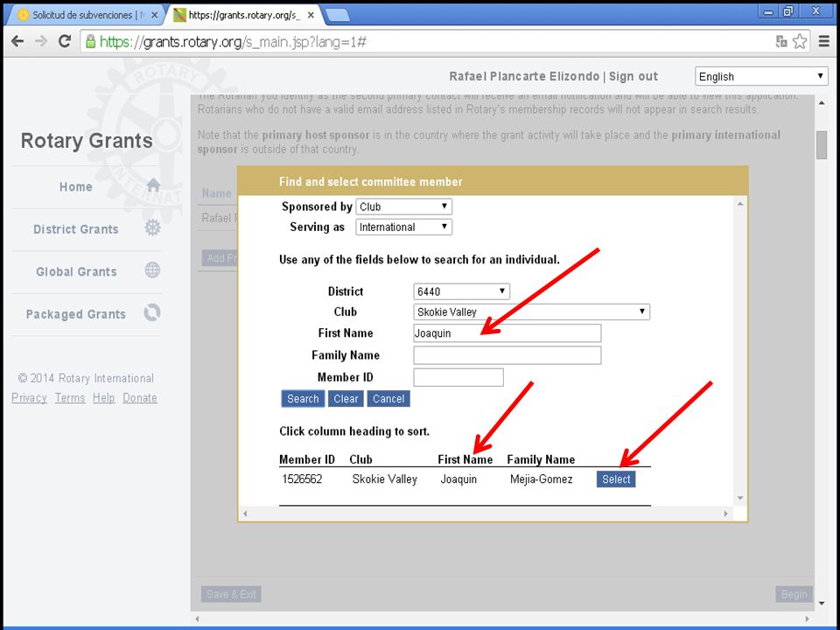Sort by the First Name column heading
Screen dimensions: 840x630
[x=465, y=459]
